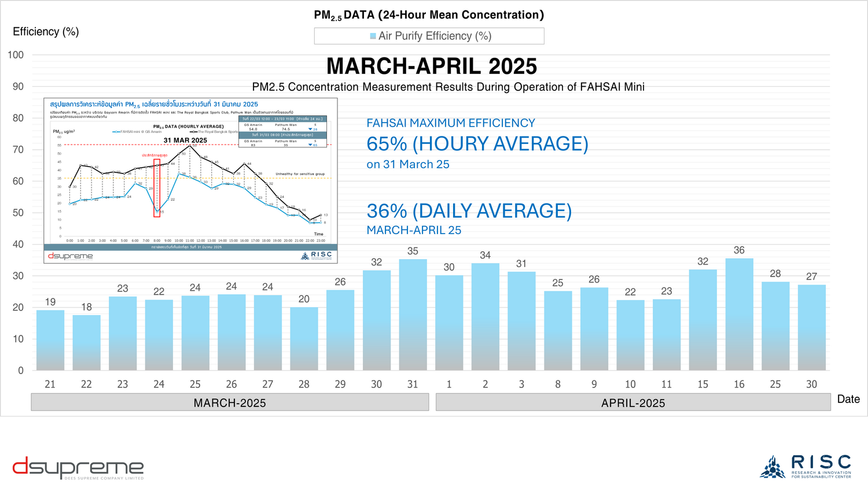Screen dimensions: 868x488
Task: Select the Air Purify Efficiency (%) legend box
Action: (x=429, y=36)
